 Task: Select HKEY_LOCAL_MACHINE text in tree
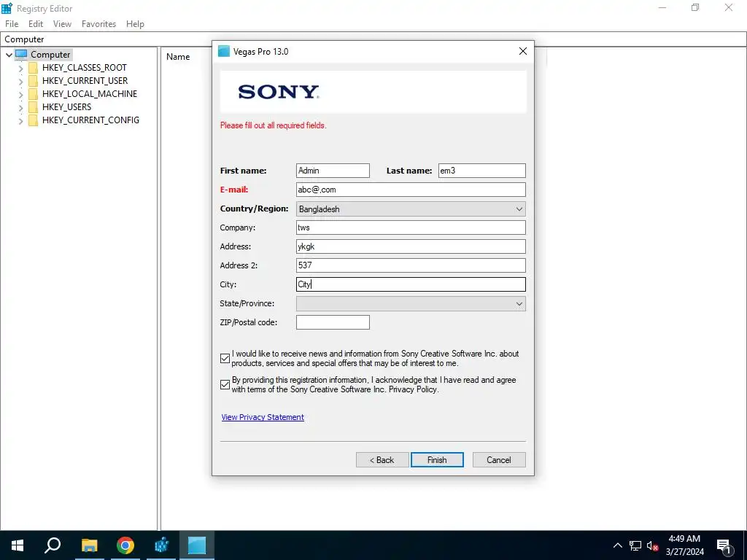click(x=90, y=94)
